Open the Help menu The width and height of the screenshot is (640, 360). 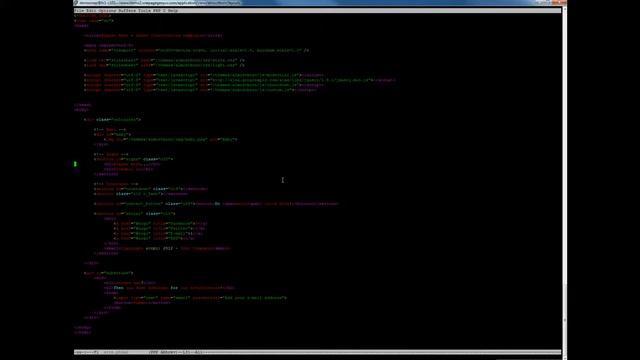coord(173,11)
